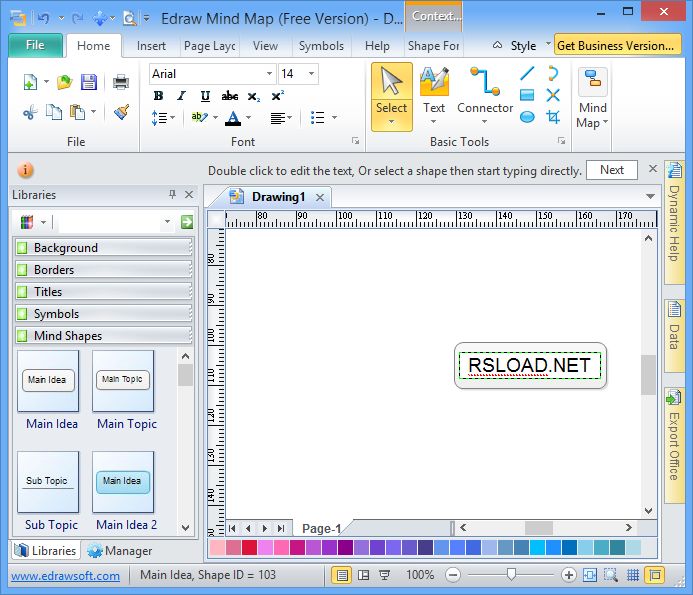
Task: Pin the Libraries panel
Action: 172,194
